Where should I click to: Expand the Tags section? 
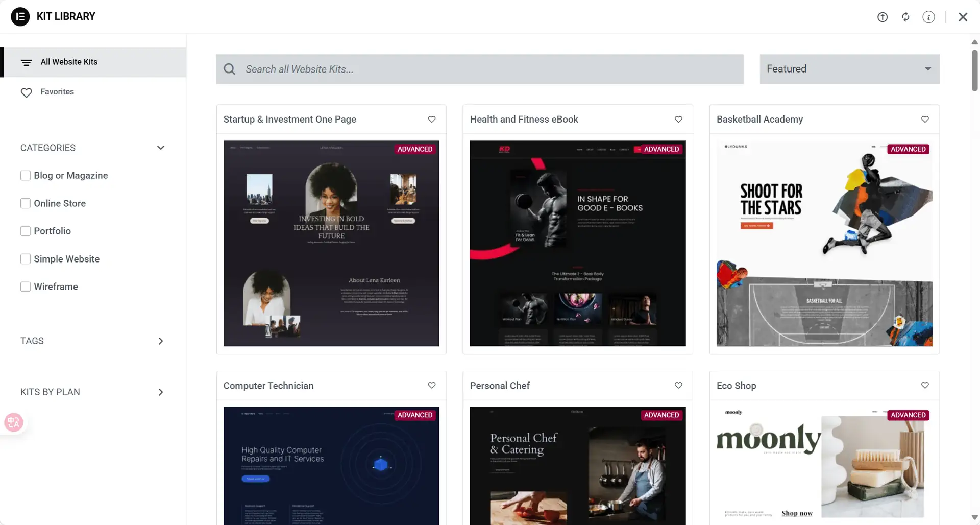coord(161,341)
